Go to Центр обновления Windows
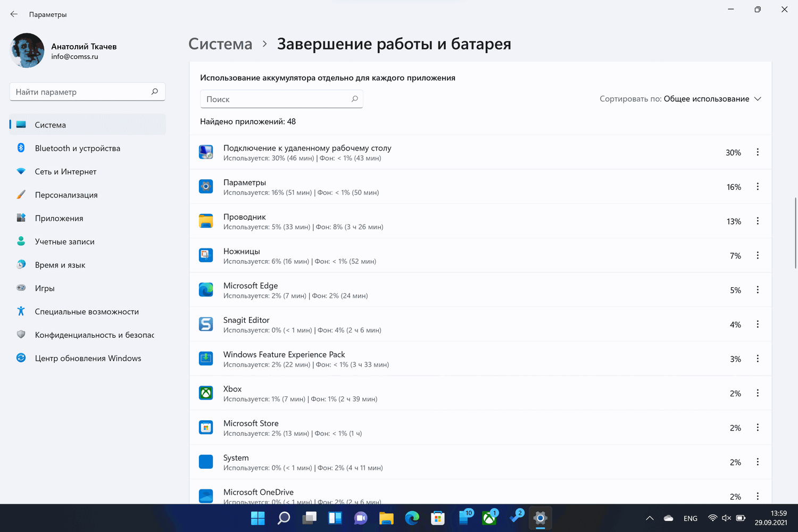Viewport: 798px width, 532px height. pos(88,358)
